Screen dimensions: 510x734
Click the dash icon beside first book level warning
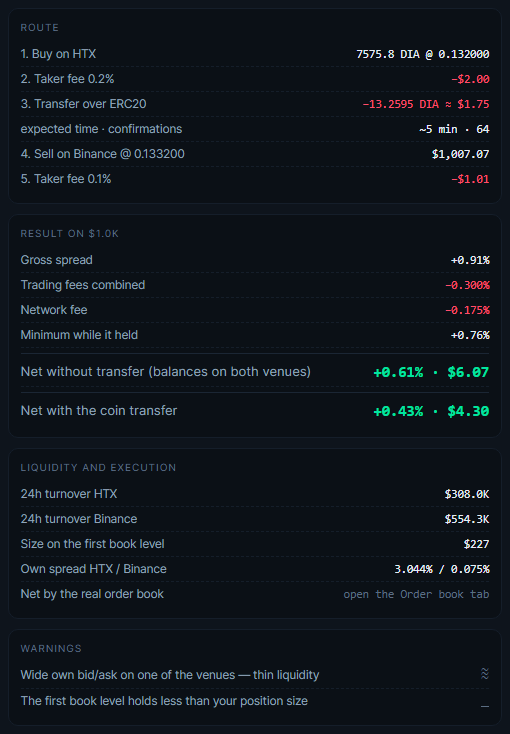[x=485, y=706]
